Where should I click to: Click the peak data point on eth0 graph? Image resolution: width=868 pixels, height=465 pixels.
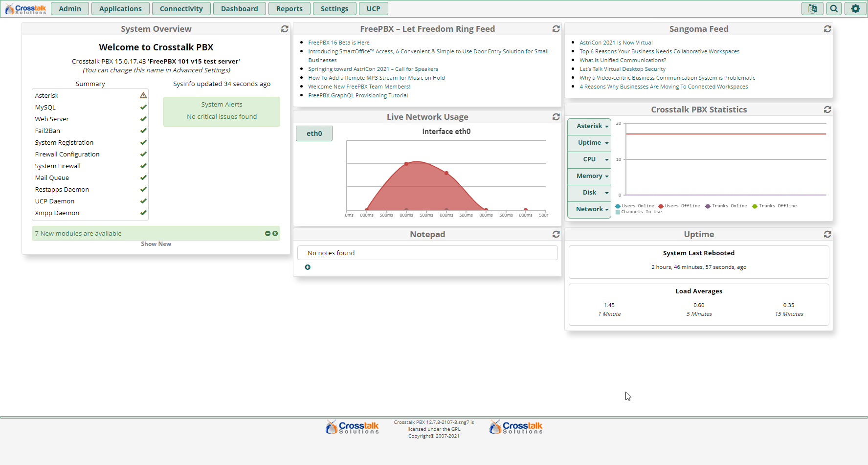[x=406, y=164]
